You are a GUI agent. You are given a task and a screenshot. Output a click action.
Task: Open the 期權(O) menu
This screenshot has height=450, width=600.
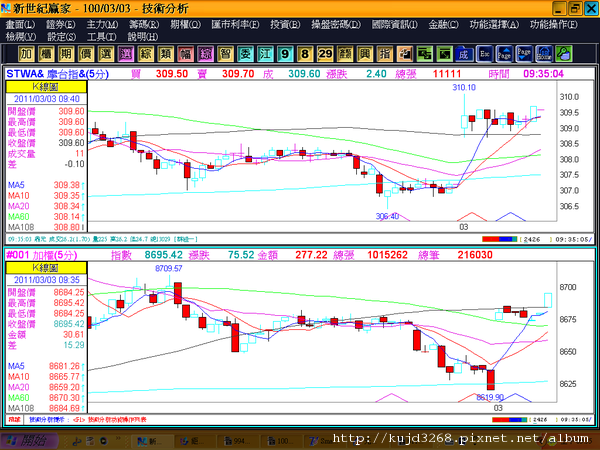[x=185, y=24]
